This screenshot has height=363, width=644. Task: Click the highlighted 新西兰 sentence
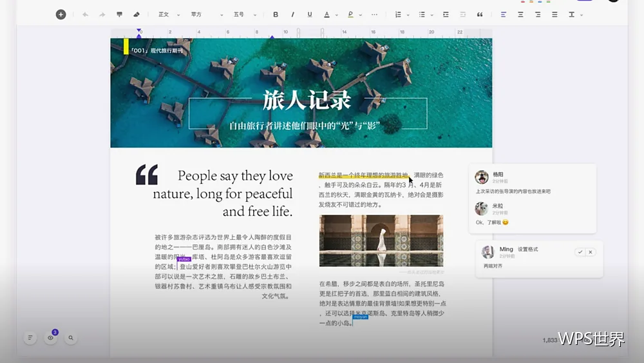(x=363, y=175)
